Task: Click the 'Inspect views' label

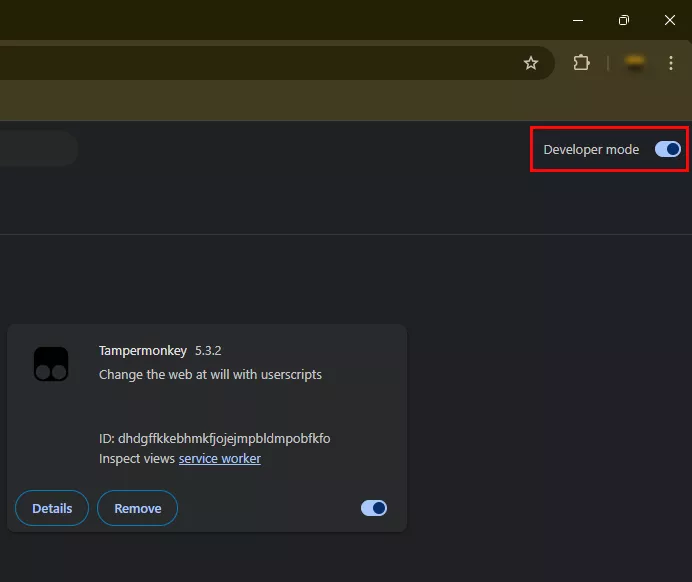Action: (x=137, y=458)
